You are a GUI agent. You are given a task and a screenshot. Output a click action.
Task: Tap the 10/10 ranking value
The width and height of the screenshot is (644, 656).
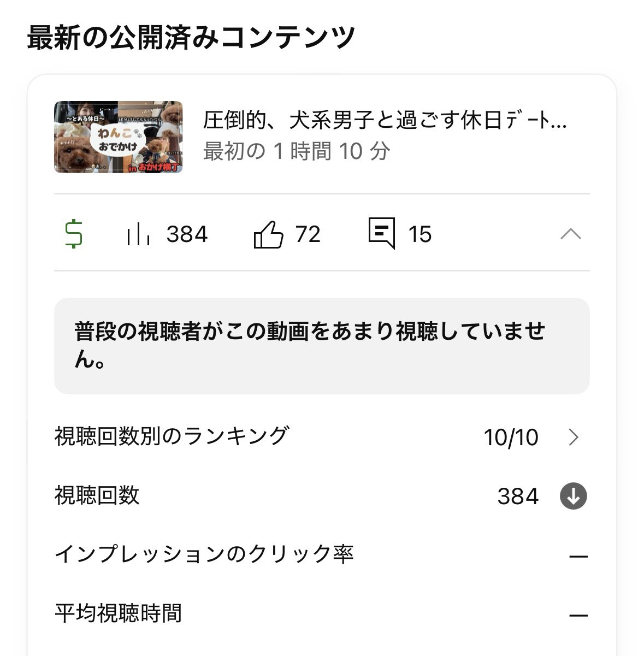pyautogui.click(x=511, y=438)
